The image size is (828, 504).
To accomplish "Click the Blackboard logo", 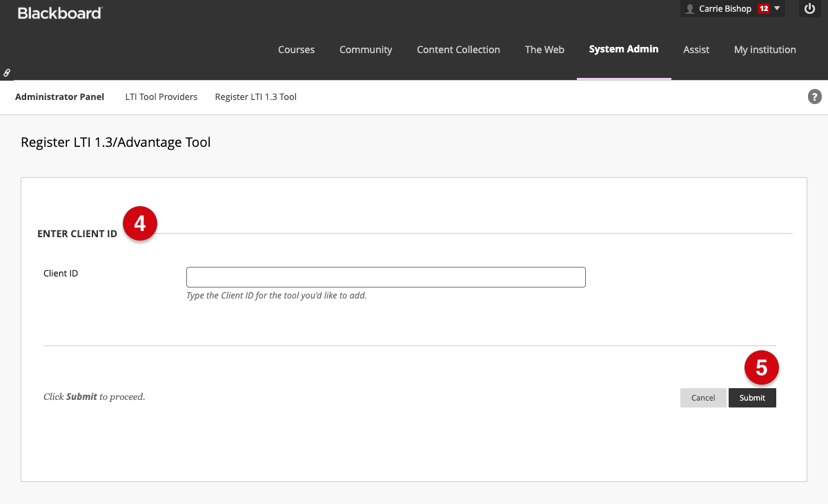I will tap(60, 13).
